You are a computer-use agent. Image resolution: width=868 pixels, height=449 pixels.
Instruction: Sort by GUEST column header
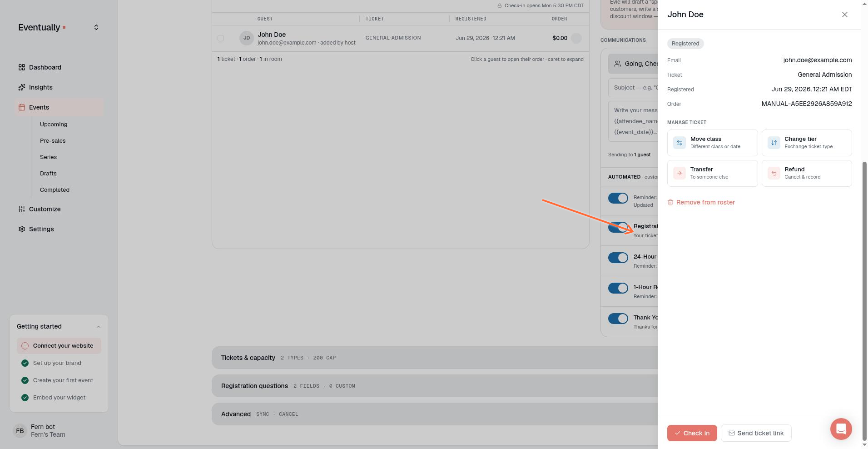[x=265, y=19]
